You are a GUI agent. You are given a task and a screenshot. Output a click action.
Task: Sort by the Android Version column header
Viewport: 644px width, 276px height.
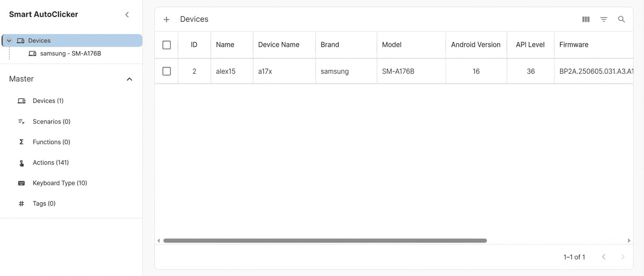pos(475,45)
